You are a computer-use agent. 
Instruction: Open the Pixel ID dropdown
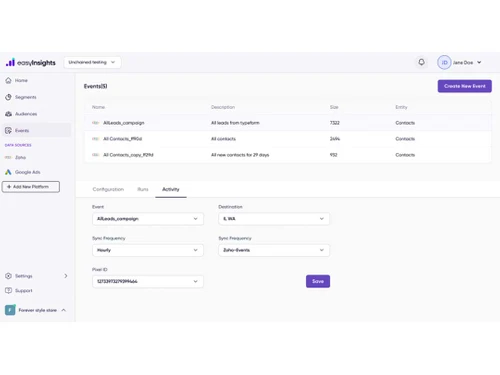148,281
